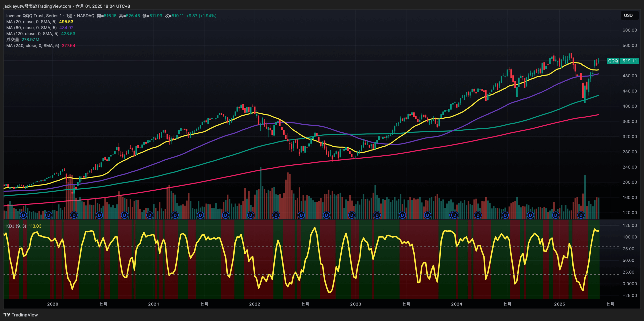Click the 2020 time axis label
This screenshot has width=644, height=321.
(x=53, y=304)
